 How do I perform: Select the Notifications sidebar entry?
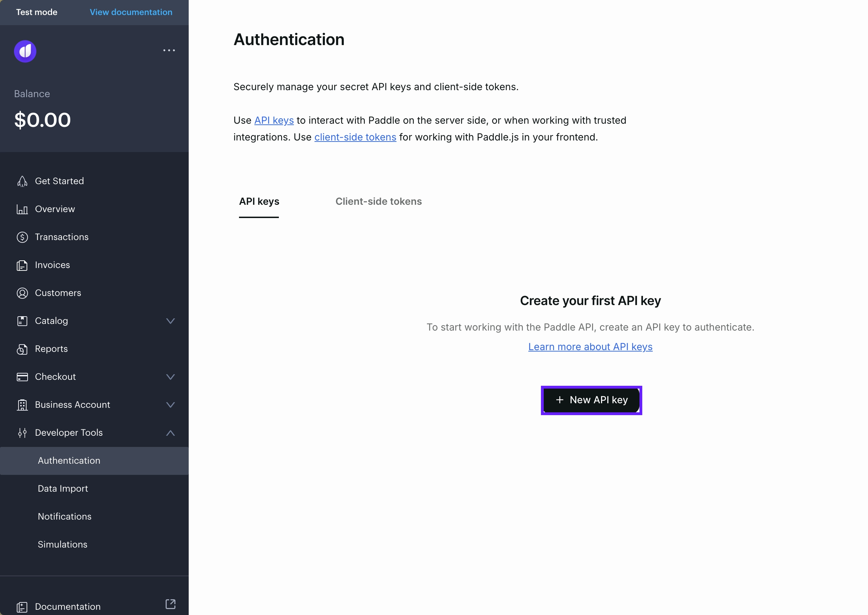point(64,516)
